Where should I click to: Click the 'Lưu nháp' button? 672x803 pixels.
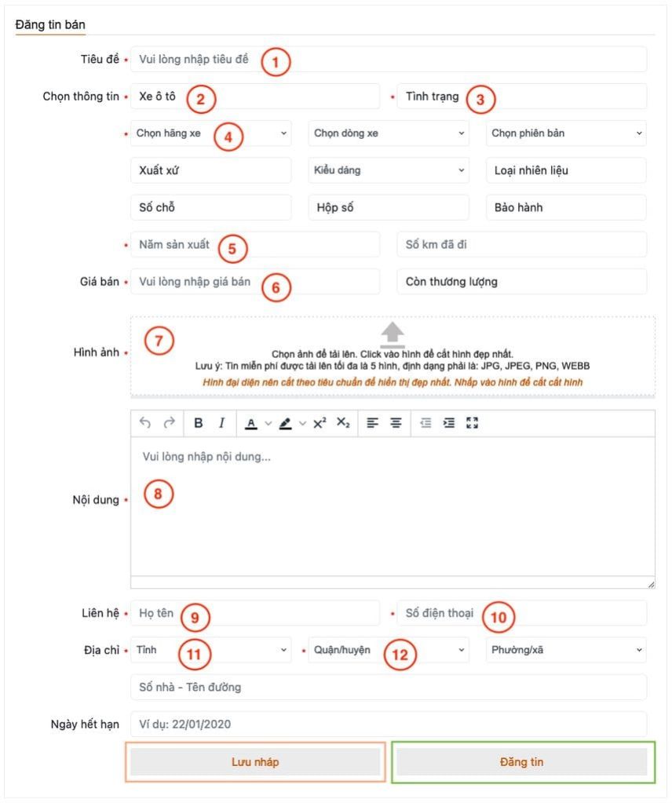click(255, 762)
